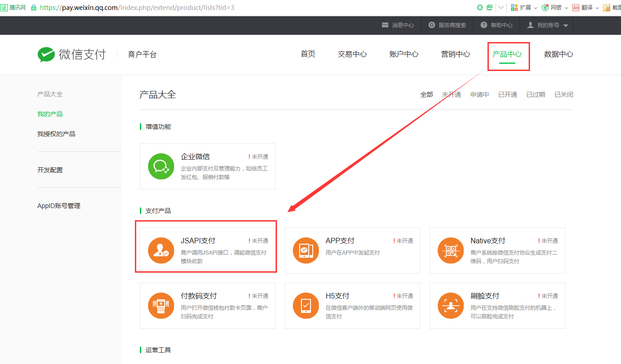Click the 企业微信 green chat icon

point(161,166)
